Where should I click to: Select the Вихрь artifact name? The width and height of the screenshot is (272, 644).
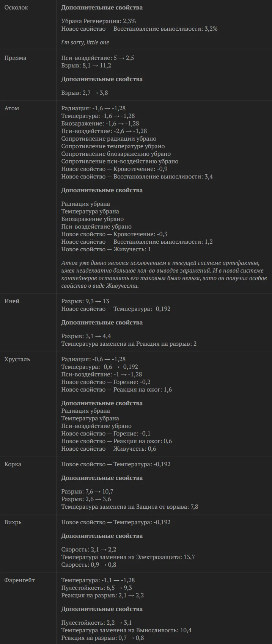pyautogui.click(x=13, y=522)
